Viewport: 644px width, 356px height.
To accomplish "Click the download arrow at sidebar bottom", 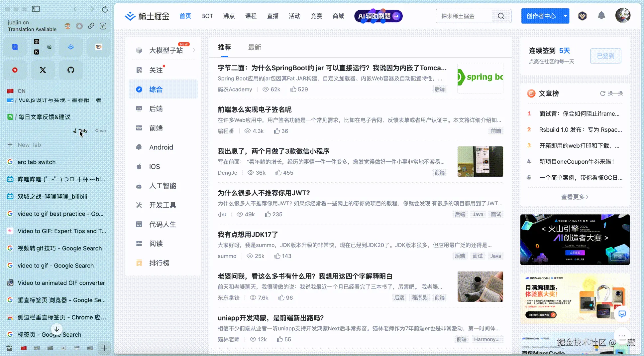I will click(x=57, y=329).
